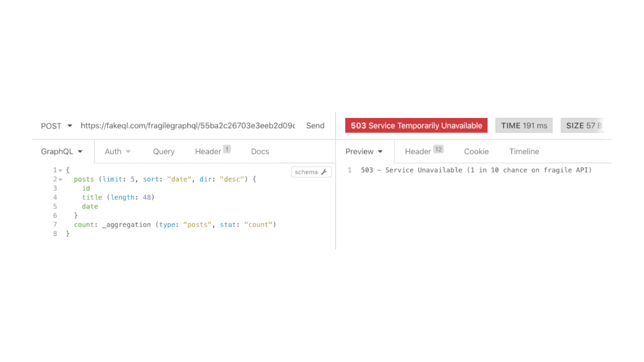Open the POST method dropdown

pyautogui.click(x=56, y=126)
